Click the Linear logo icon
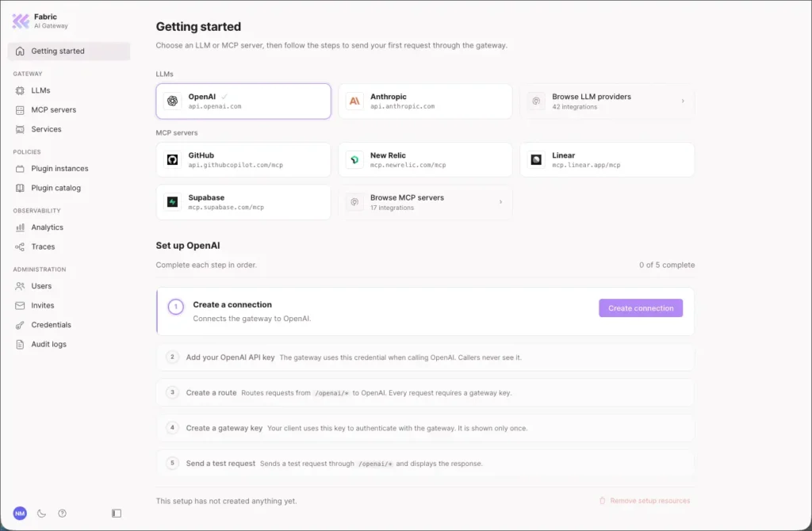Viewport: 812px width, 531px height. coord(536,160)
